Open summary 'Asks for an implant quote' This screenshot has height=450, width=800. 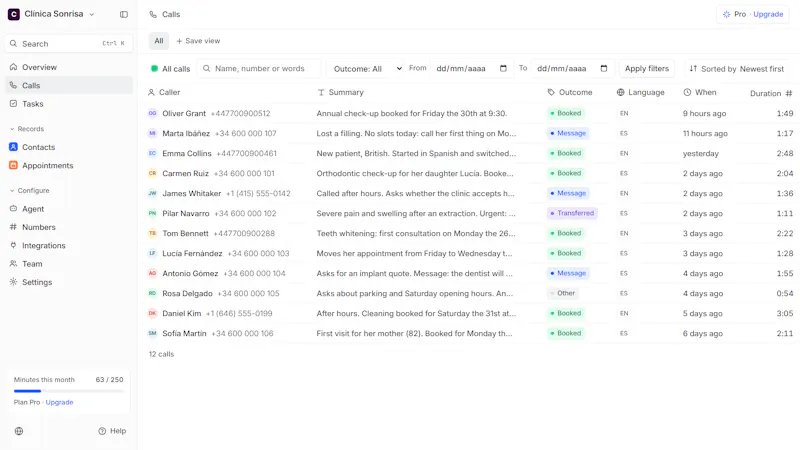(x=414, y=273)
